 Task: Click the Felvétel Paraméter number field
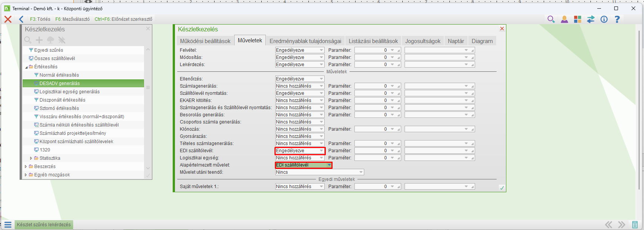[377, 50]
